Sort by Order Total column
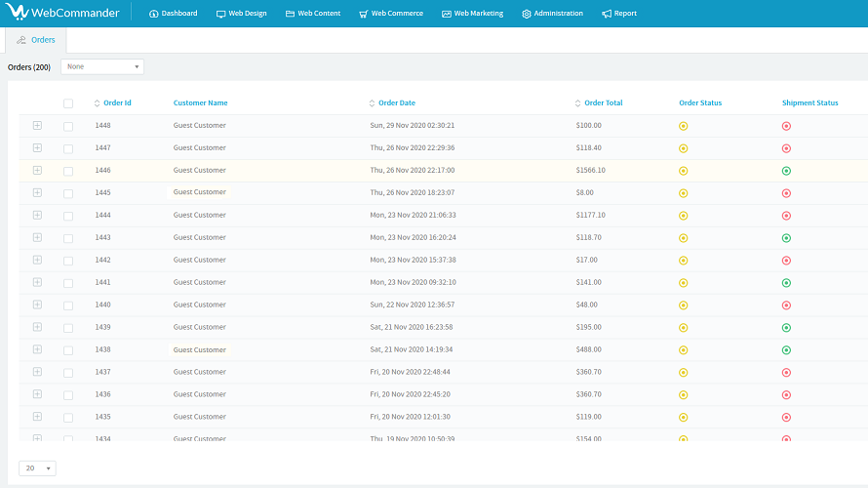This screenshot has height=488, width=868. [x=599, y=103]
